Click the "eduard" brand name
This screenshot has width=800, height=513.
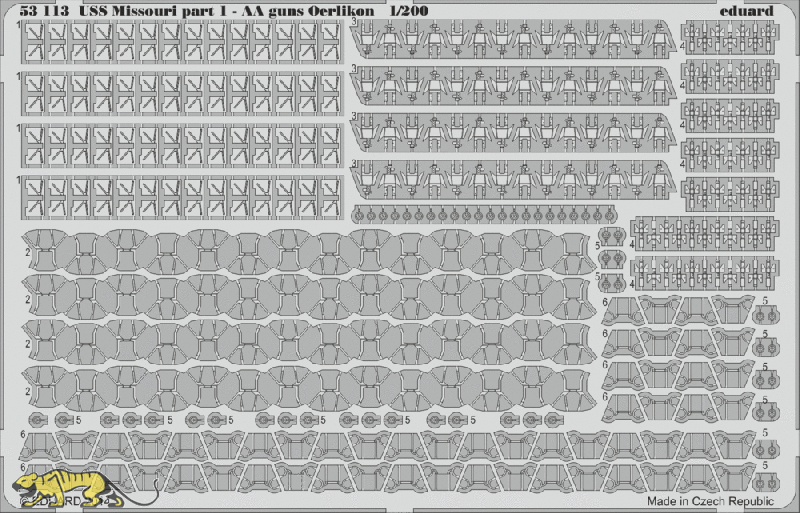pos(747,10)
